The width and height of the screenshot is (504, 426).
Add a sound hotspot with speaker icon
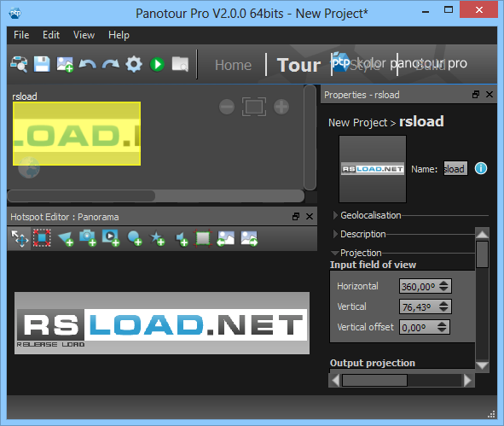pyautogui.click(x=182, y=239)
